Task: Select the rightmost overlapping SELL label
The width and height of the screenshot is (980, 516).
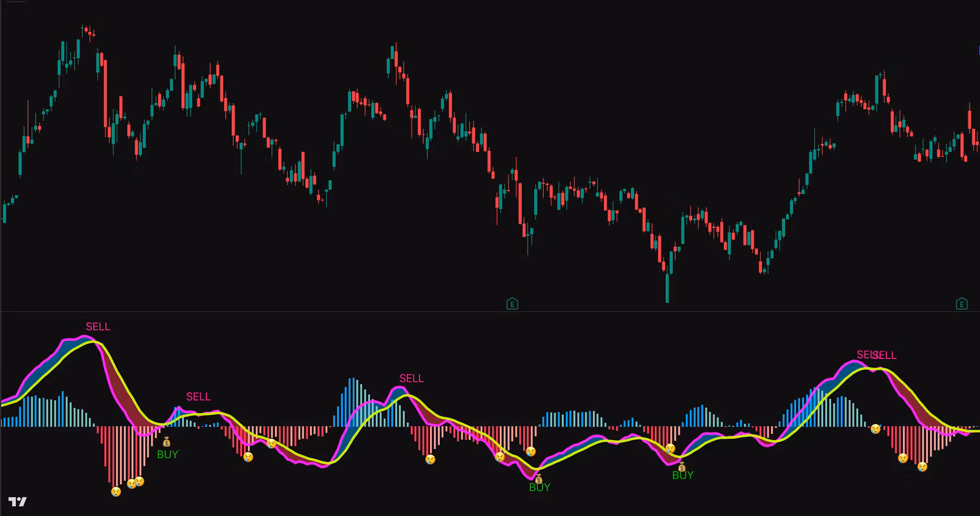Action: pyautogui.click(x=885, y=355)
